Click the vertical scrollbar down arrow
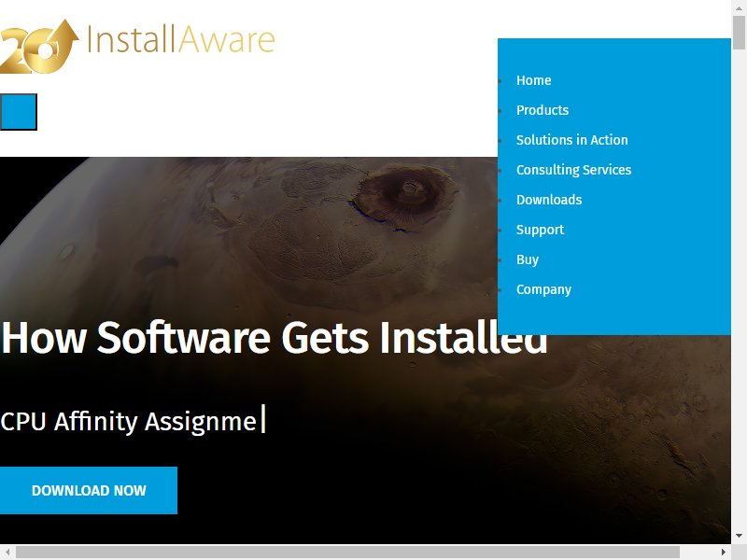 739,536
